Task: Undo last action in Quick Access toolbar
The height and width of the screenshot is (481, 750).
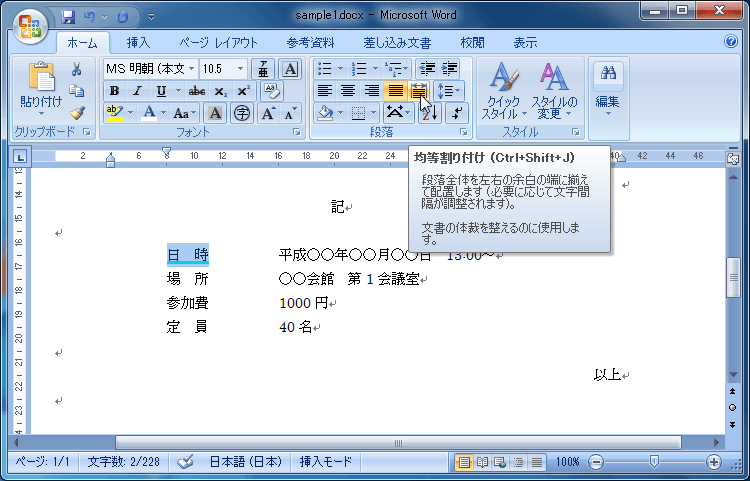Action: pos(89,17)
